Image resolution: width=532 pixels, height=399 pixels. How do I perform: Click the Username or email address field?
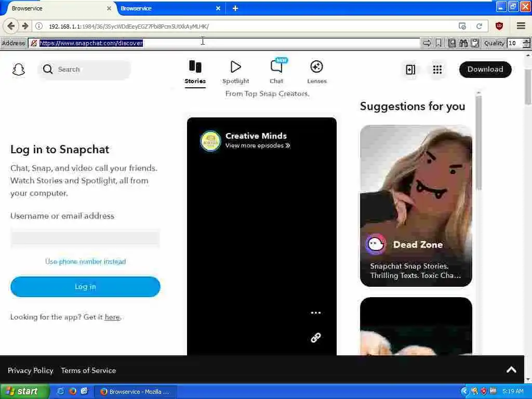85,238
